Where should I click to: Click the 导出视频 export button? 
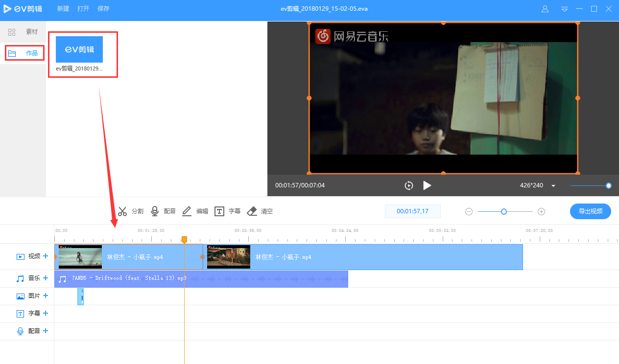[591, 211]
